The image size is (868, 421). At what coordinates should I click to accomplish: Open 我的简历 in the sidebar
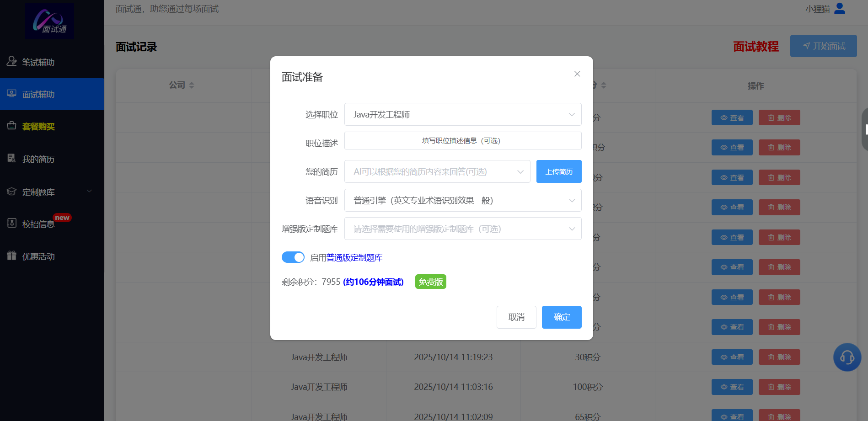52,159
